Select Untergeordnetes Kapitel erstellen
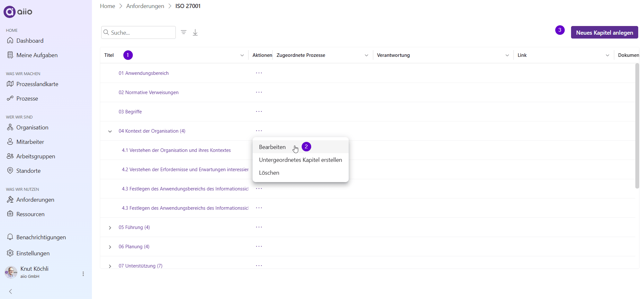644x299 pixels. coord(300,160)
